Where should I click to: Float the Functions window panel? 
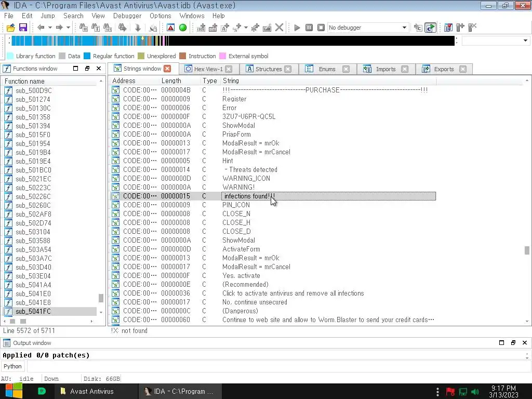pyautogui.click(x=87, y=69)
